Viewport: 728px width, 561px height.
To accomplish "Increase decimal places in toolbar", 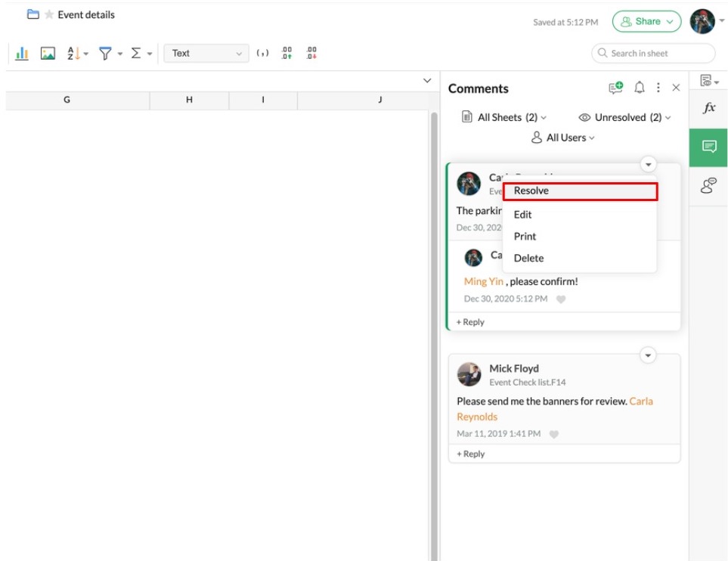I will coord(287,54).
